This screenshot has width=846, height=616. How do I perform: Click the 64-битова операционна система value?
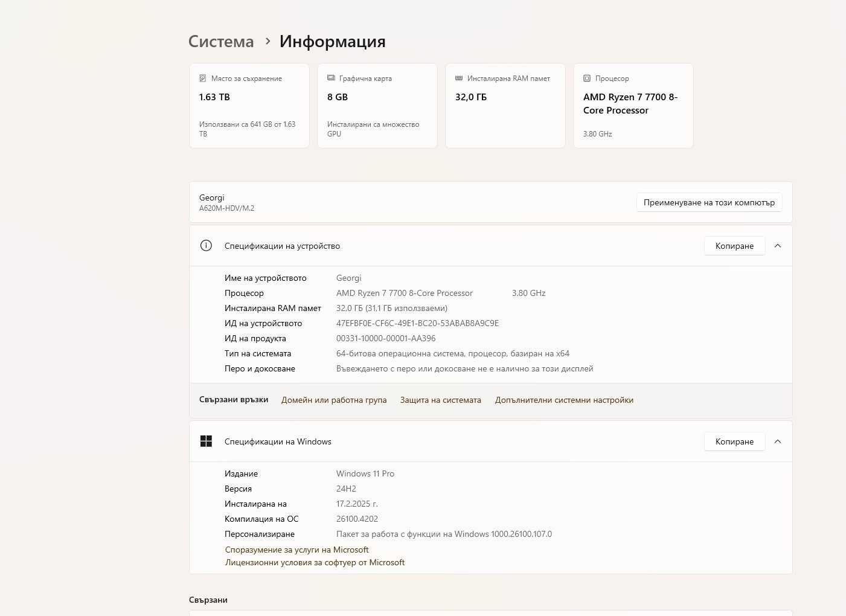[453, 353]
